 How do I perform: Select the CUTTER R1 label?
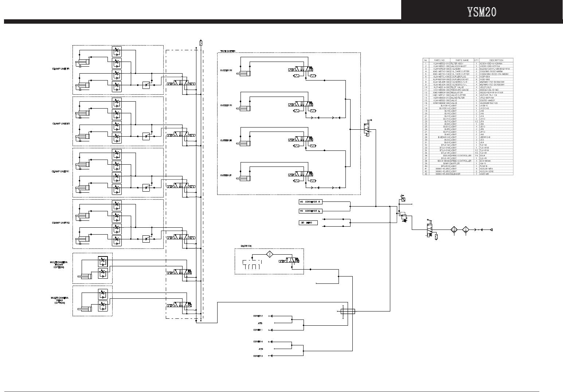point(226,105)
